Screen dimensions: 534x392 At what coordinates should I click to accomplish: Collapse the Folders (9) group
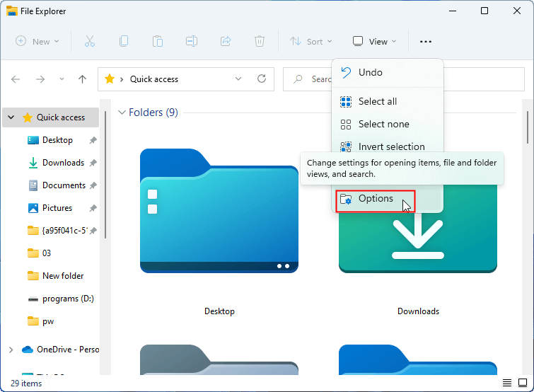(x=122, y=113)
